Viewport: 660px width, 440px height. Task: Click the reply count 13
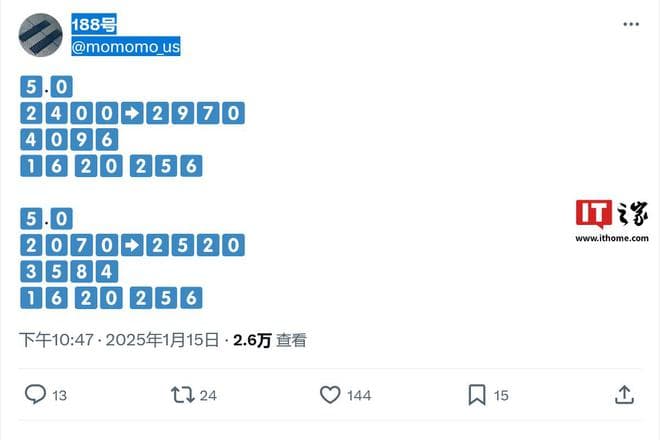point(59,396)
